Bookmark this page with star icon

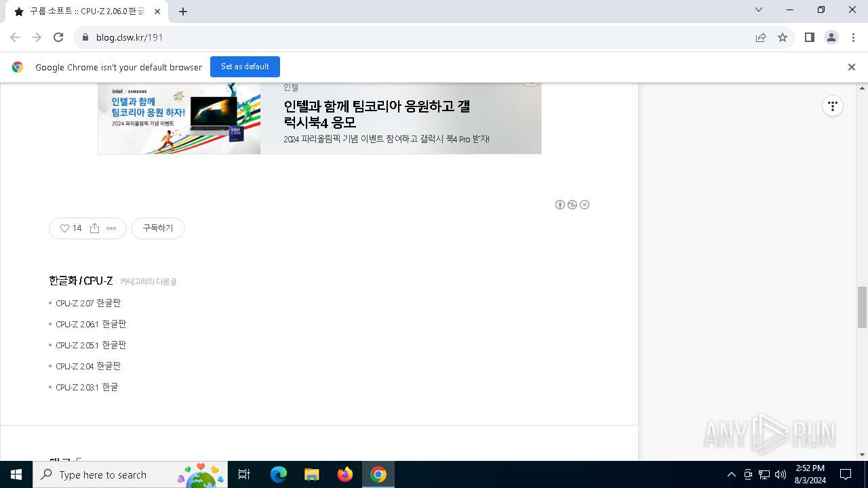[x=783, y=37]
